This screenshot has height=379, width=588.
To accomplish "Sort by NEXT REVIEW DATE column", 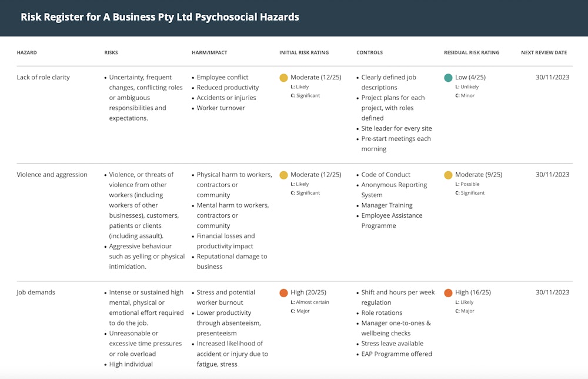I will [544, 52].
